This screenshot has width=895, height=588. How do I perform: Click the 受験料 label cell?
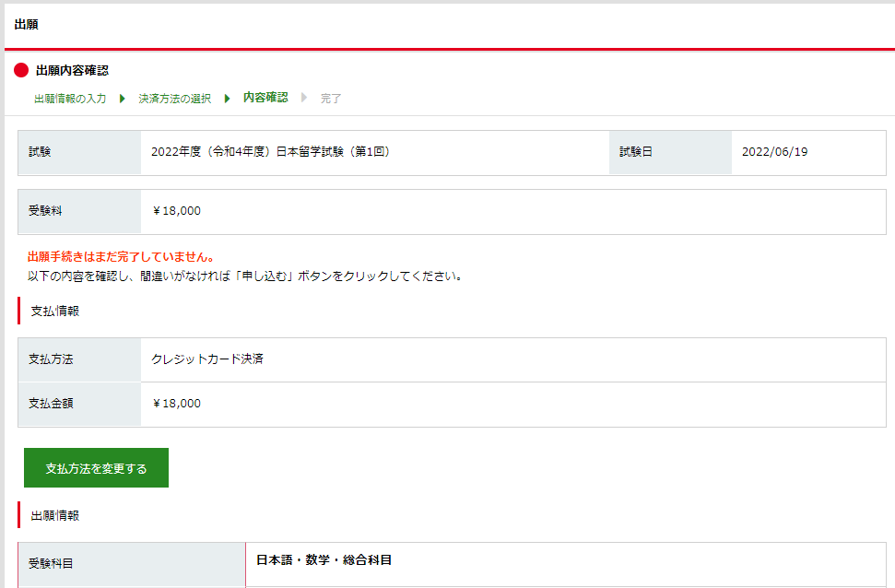click(79, 211)
